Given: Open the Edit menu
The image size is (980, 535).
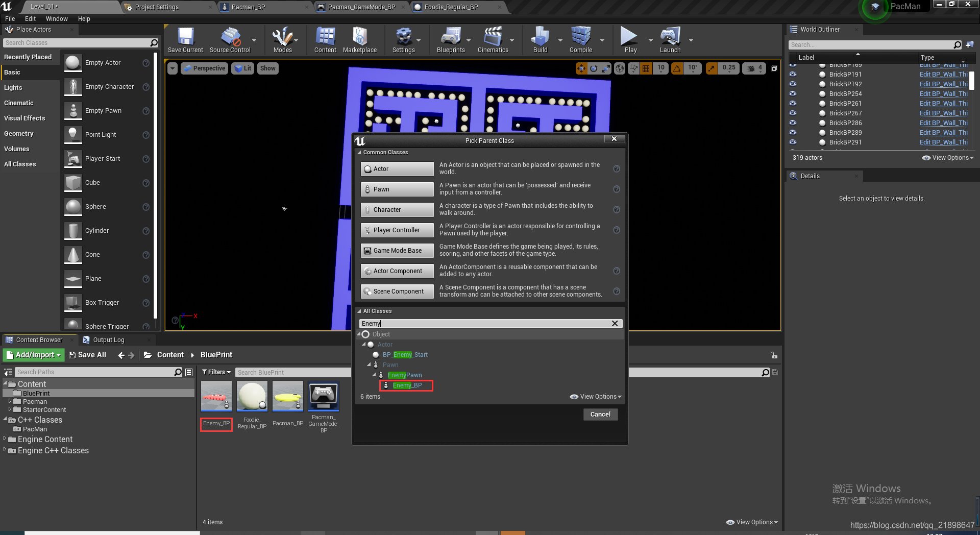Looking at the screenshot, I should [x=30, y=19].
